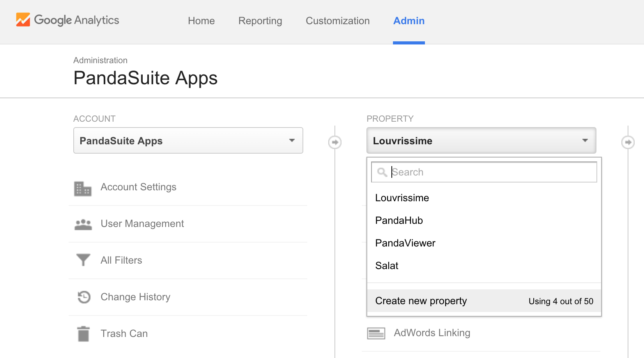Open All Filters
This screenshot has width=644, height=358.
pyautogui.click(x=121, y=260)
